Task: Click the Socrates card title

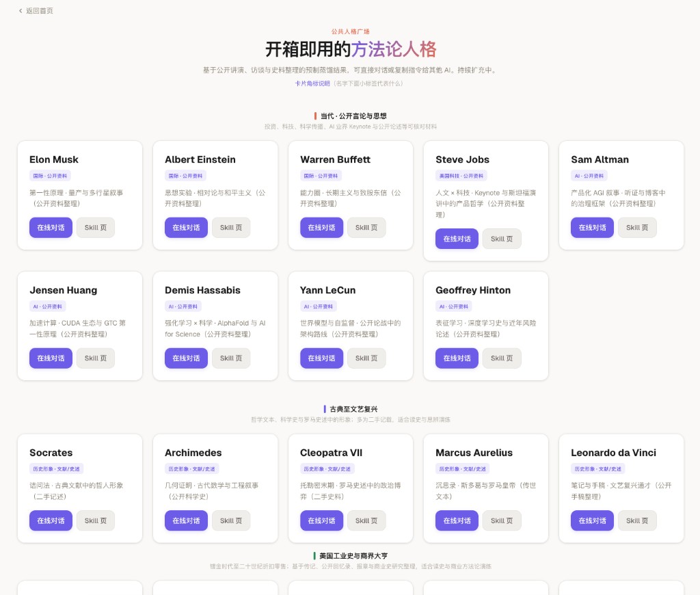Action: 51,453
